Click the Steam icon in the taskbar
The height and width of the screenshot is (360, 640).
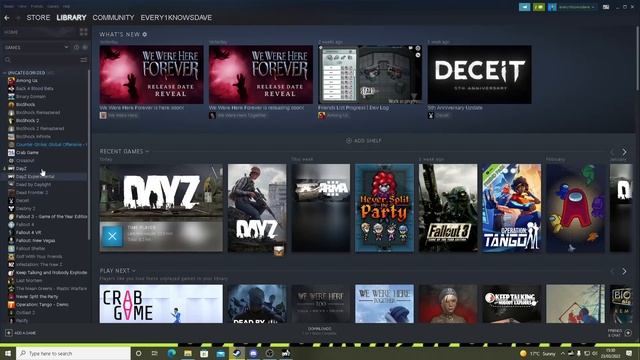point(237,353)
